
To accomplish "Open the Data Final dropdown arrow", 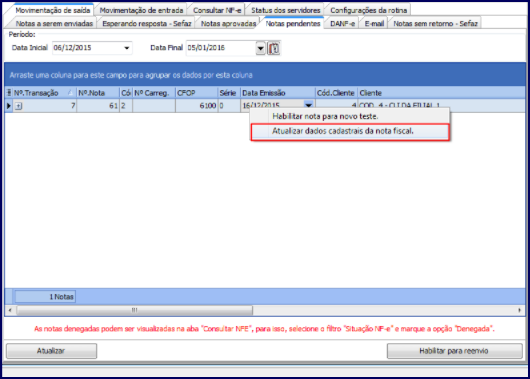I will (x=260, y=48).
